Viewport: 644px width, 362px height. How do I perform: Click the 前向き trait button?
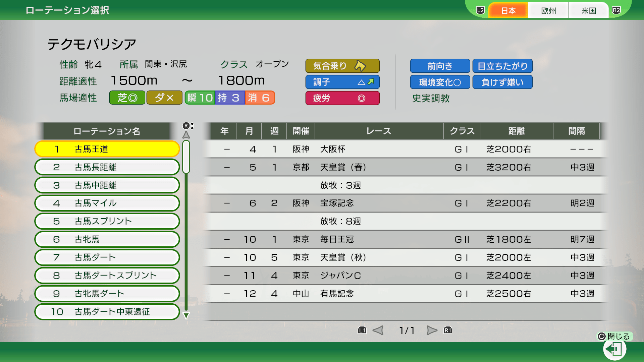point(440,66)
